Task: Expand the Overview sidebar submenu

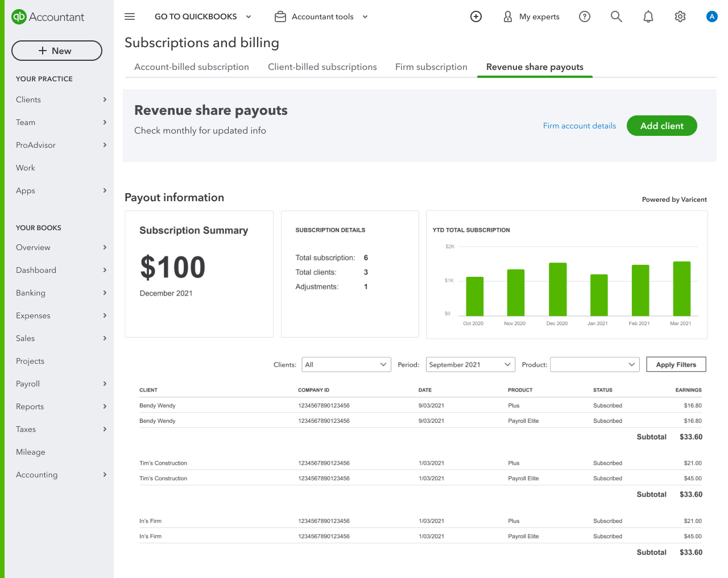Action: point(105,247)
